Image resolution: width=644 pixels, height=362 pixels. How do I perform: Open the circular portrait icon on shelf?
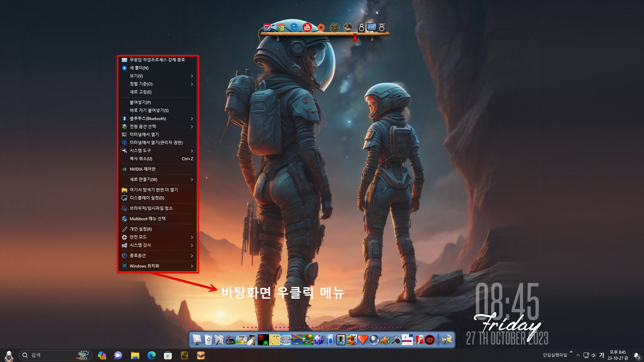[348, 27]
